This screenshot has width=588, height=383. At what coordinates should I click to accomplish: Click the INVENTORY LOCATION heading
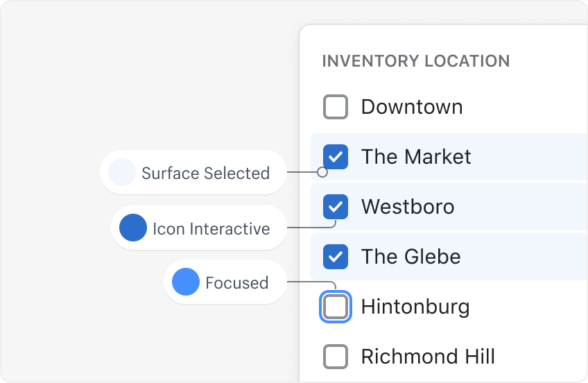(x=416, y=61)
